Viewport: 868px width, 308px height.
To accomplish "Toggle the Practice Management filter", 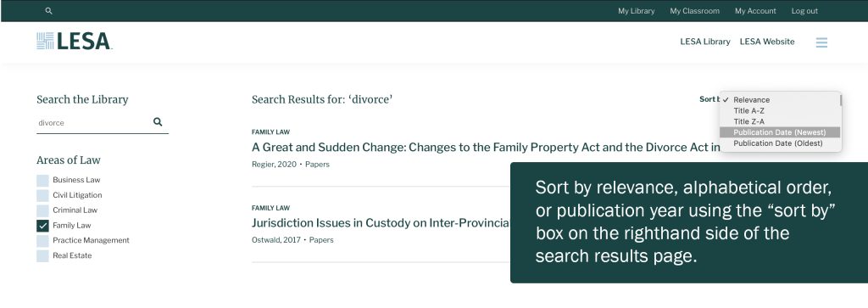I will 42,240.
